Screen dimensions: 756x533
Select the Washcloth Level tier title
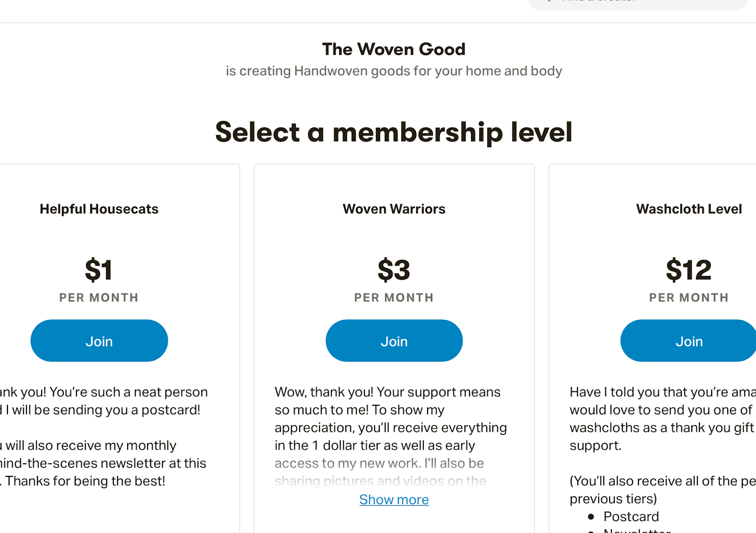pos(688,209)
